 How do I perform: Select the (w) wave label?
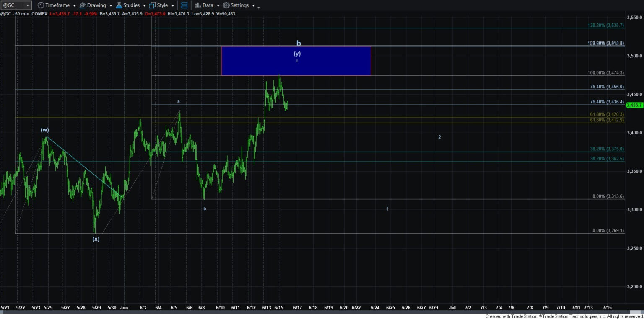45,130
